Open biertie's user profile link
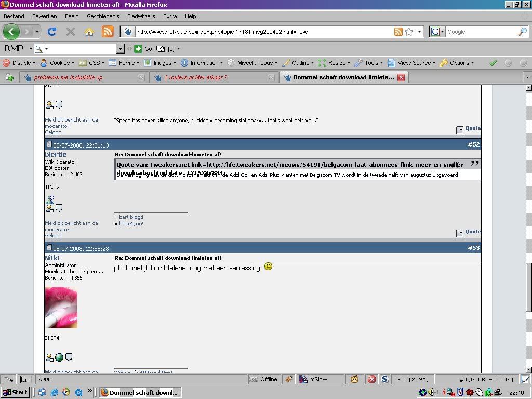 56,154
